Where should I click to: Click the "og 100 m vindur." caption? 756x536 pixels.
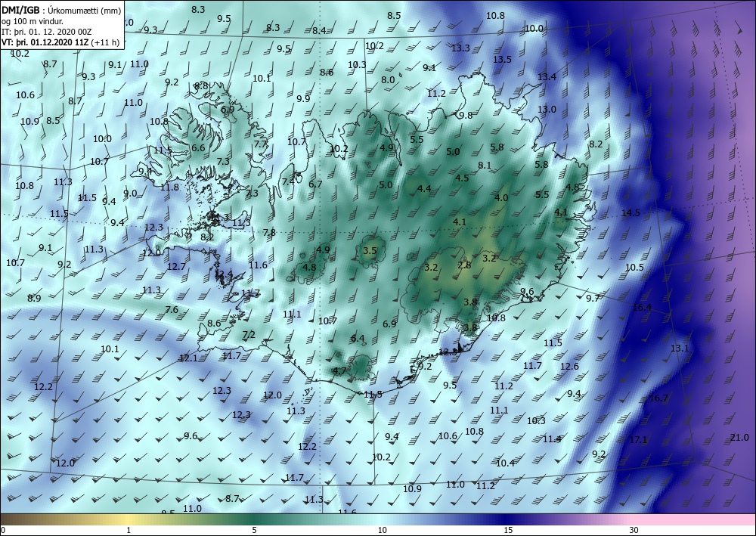click(33, 21)
